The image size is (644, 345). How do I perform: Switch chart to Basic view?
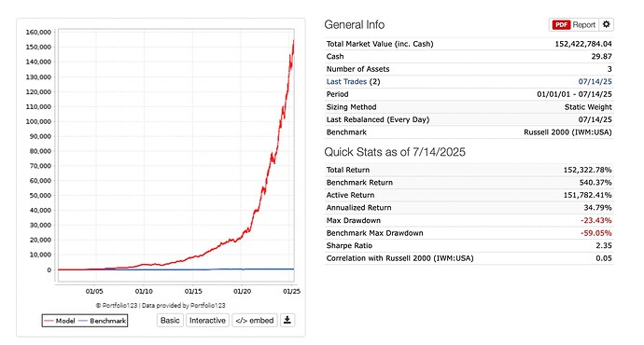(x=170, y=321)
